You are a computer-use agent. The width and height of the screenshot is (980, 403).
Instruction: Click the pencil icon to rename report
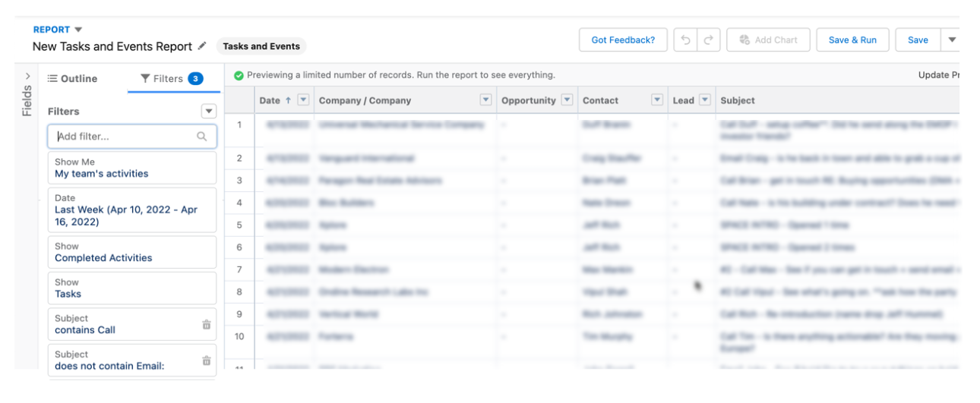pos(202,46)
